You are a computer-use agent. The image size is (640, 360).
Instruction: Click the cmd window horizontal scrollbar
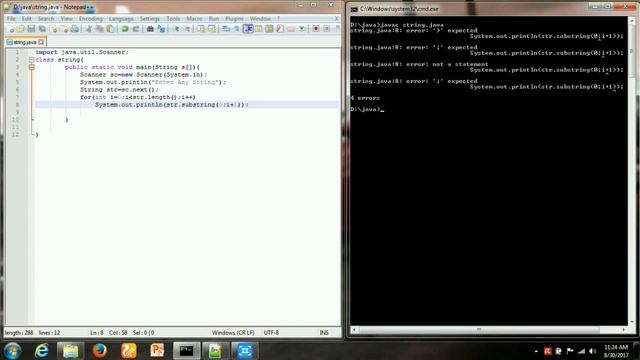489,329
